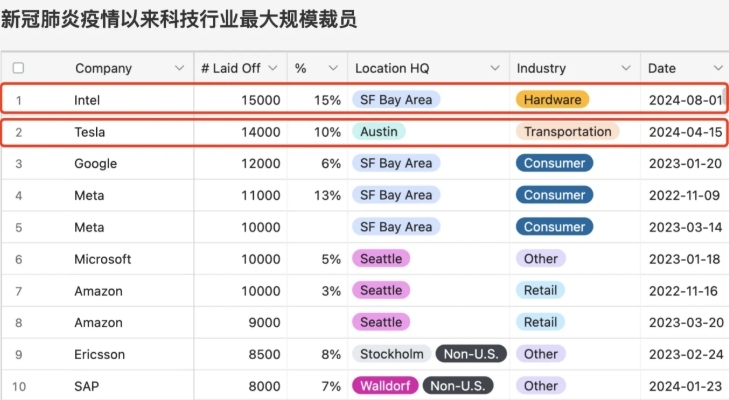Select the date 2022-11-16
This screenshot has height=400, width=729.
pyautogui.click(x=683, y=291)
